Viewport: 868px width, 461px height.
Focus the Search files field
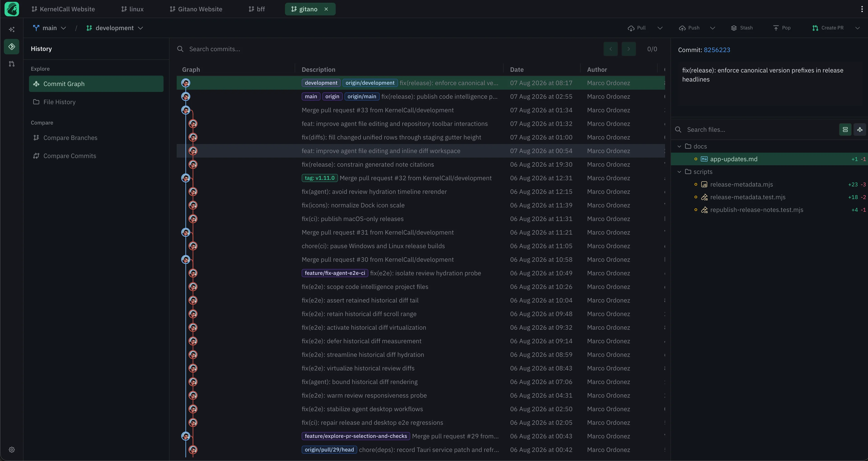tap(755, 130)
